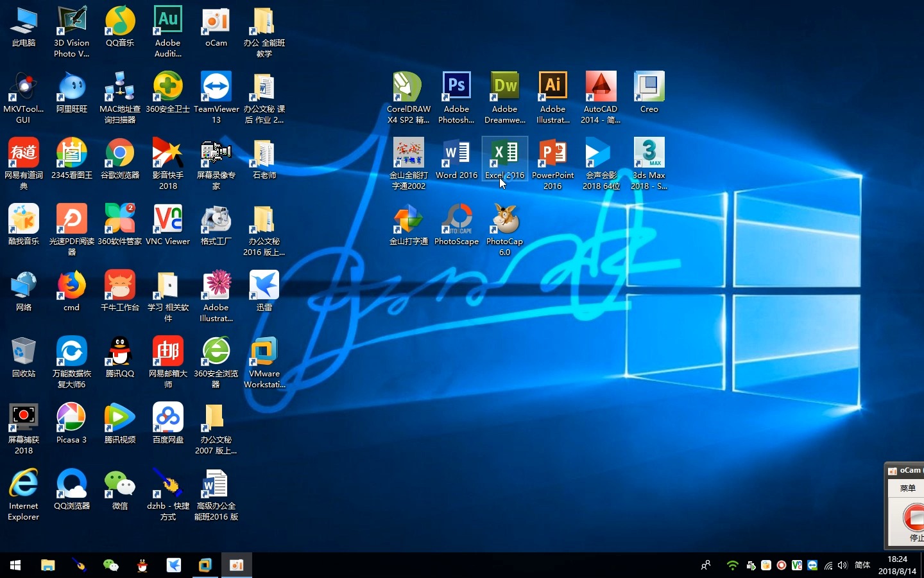Select the 金山全能打字通2002 icon

tap(408, 163)
